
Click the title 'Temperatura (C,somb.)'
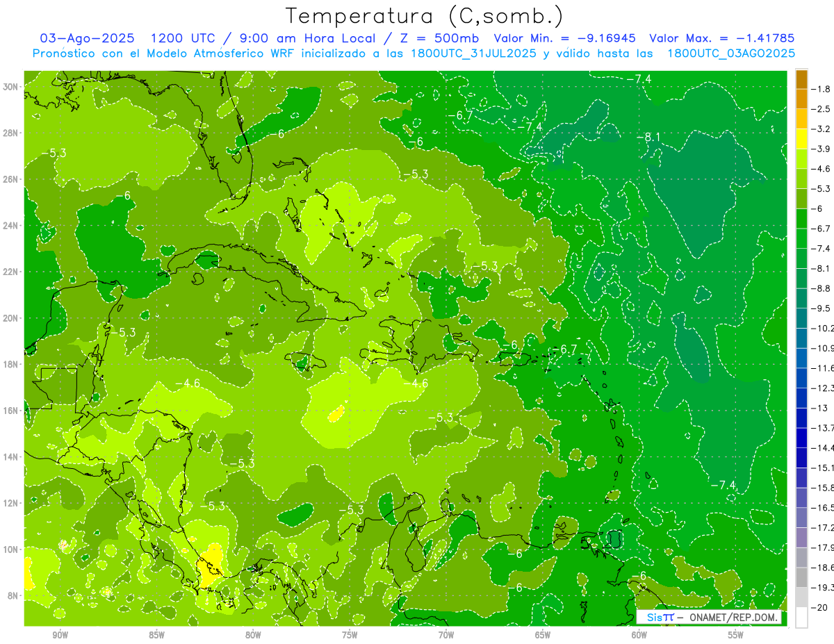pos(425,16)
